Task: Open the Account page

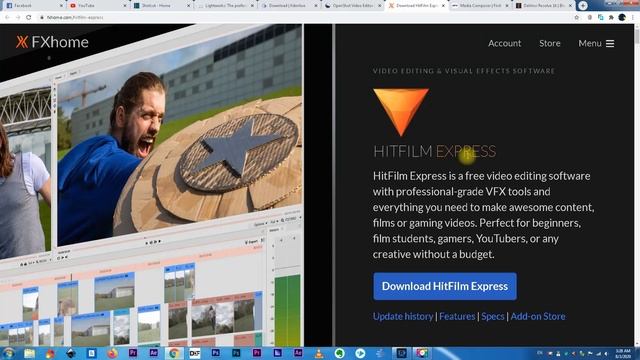Action: (504, 43)
